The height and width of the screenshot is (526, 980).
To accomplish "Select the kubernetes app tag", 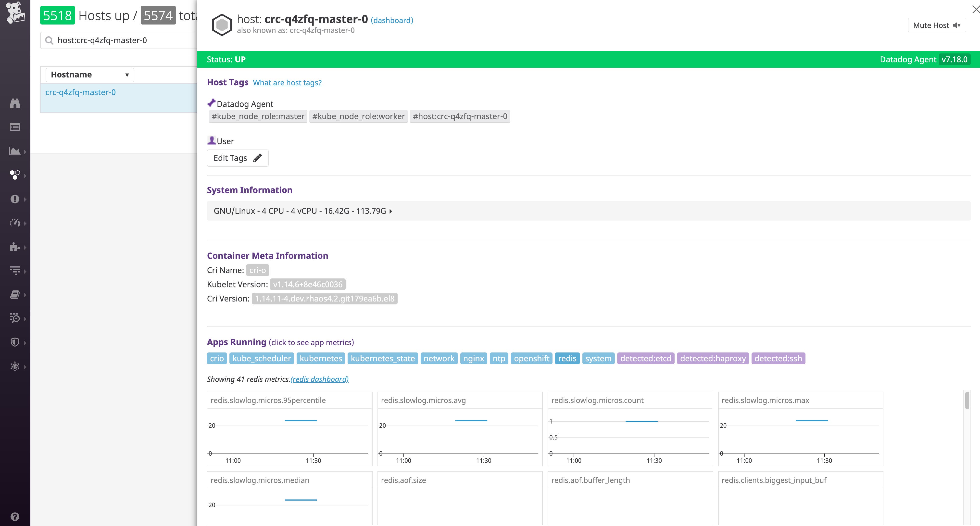I will point(320,358).
